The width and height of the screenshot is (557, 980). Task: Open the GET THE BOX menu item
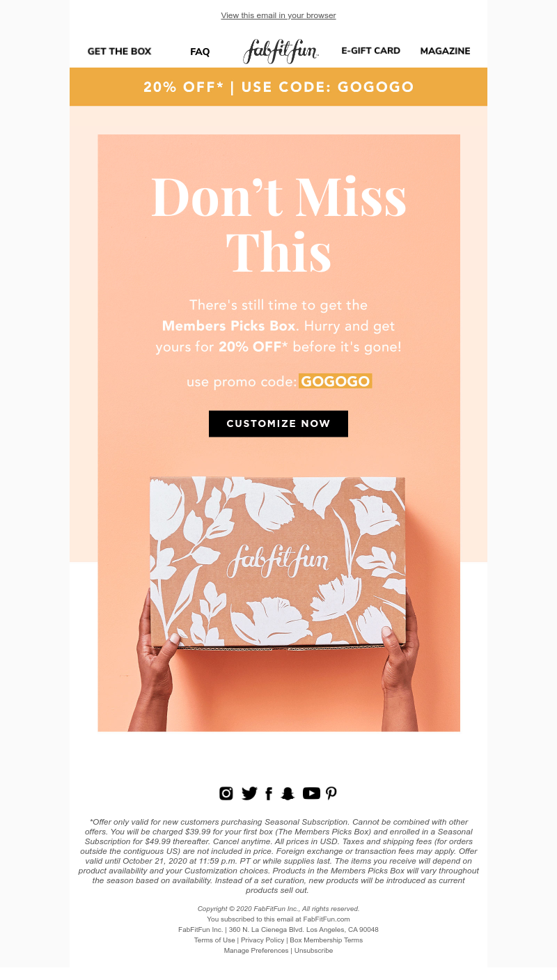tap(119, 51)
